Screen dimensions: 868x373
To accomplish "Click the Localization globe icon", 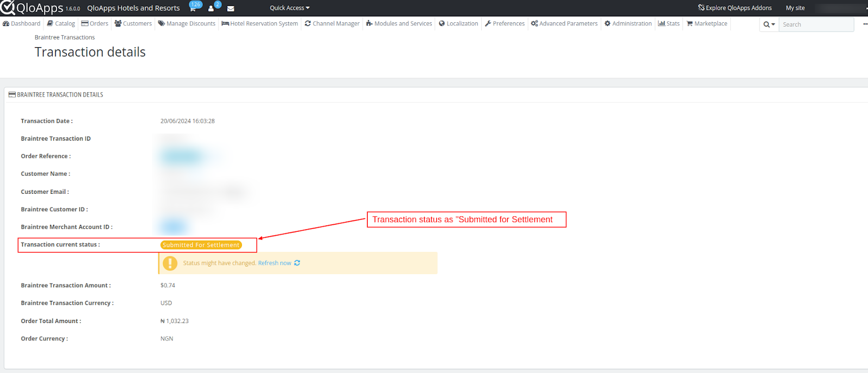I will [442, 24].
